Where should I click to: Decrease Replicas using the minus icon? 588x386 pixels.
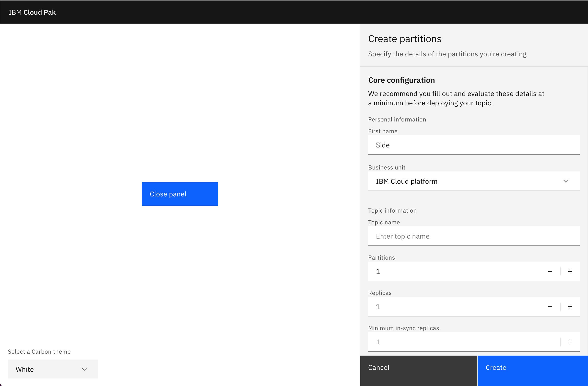(550, 306)
